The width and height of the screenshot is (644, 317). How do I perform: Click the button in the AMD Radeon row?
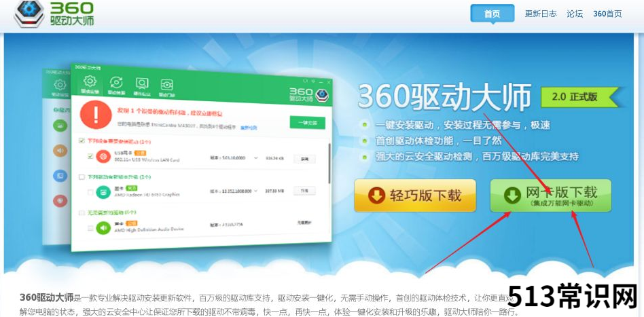pyautogui.click(x=304, y=191)
